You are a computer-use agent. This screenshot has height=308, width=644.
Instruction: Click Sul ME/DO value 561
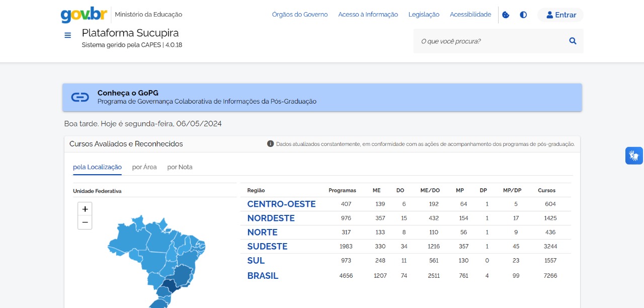(434, 260)
